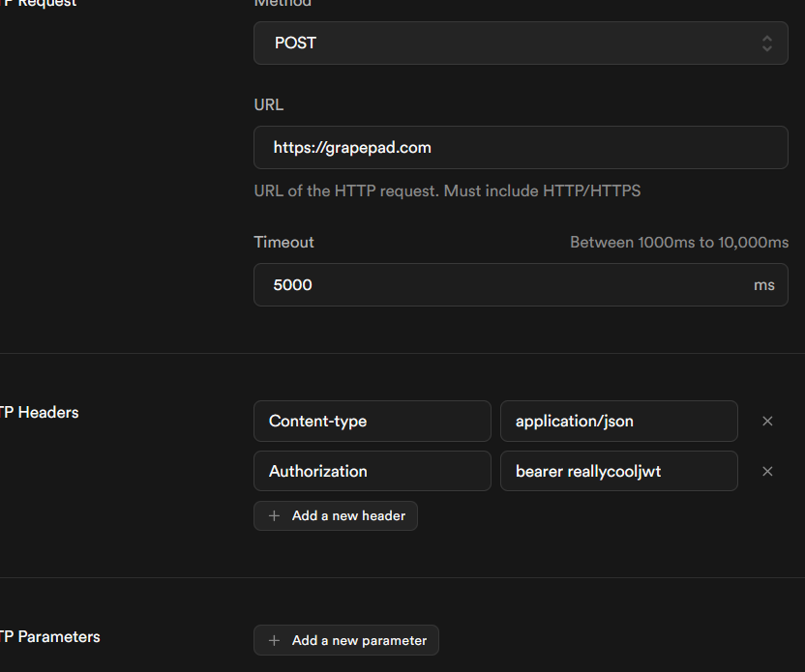Viewport: 805px width, 672px height.
Task: Click the Timeout field label
Action: point(283,242)
